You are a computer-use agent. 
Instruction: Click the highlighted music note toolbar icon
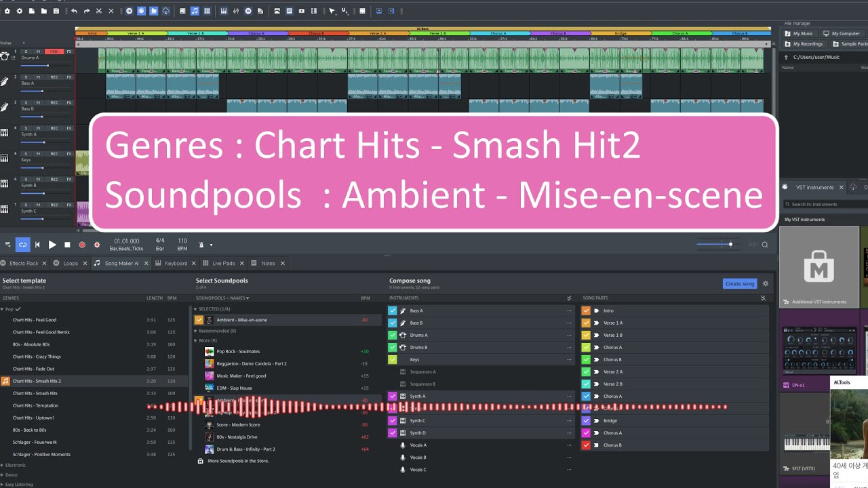point(195,11)
